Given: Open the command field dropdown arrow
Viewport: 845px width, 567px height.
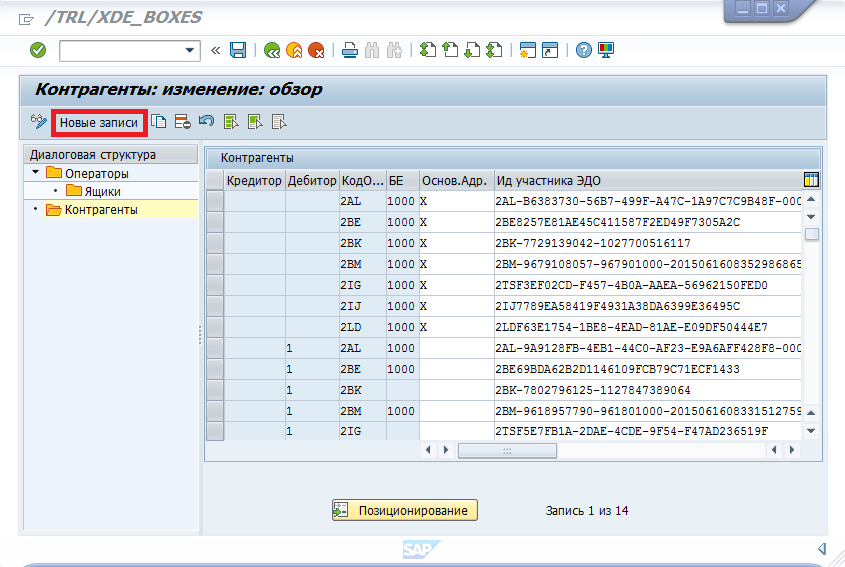Looking at the screenshot, I should [190, 50].
